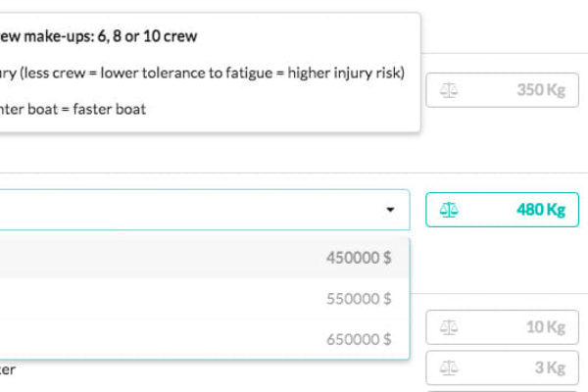Click inside the open blue-bordered select box
This screenshot has width=588, height=392.
pyautogui.click(x=205, y=210)
